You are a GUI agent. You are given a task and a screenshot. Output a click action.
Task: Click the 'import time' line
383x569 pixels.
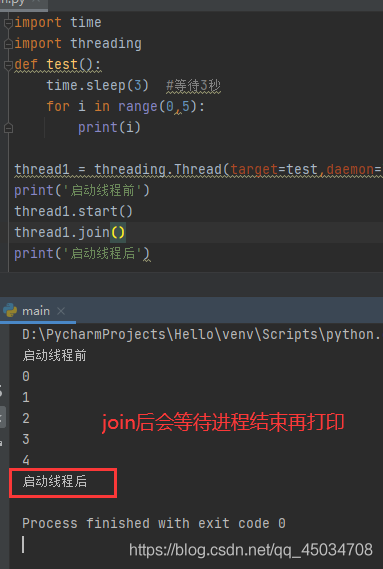pos(58,22)
